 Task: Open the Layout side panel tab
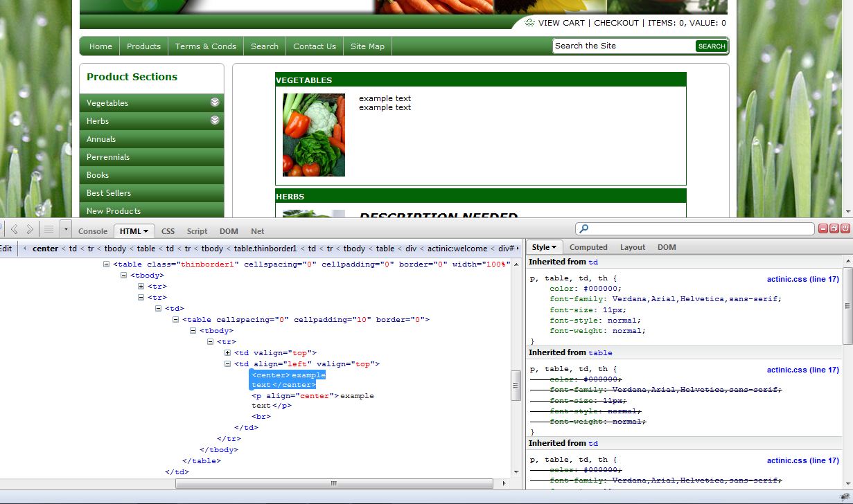632,247
